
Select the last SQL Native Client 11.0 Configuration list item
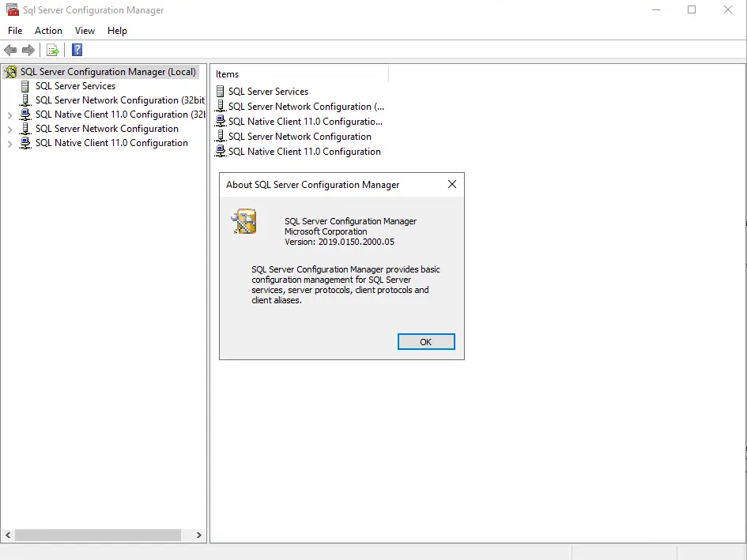(x=304, y=152)
